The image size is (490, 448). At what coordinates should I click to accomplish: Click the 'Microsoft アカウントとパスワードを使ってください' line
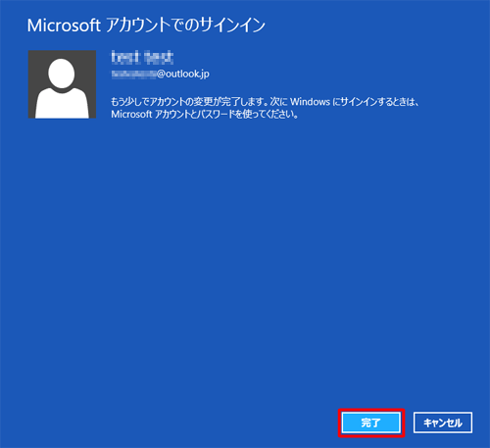(x=205, y=115)
